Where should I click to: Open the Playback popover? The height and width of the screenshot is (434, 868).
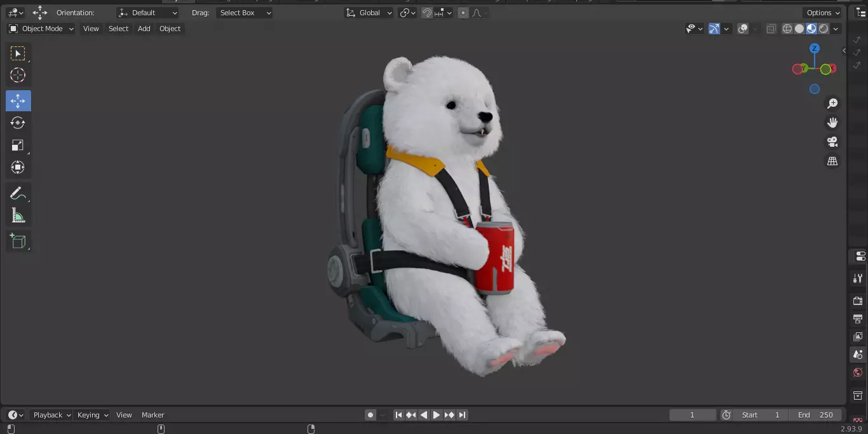pyautogui.click(x=52, y=415)
